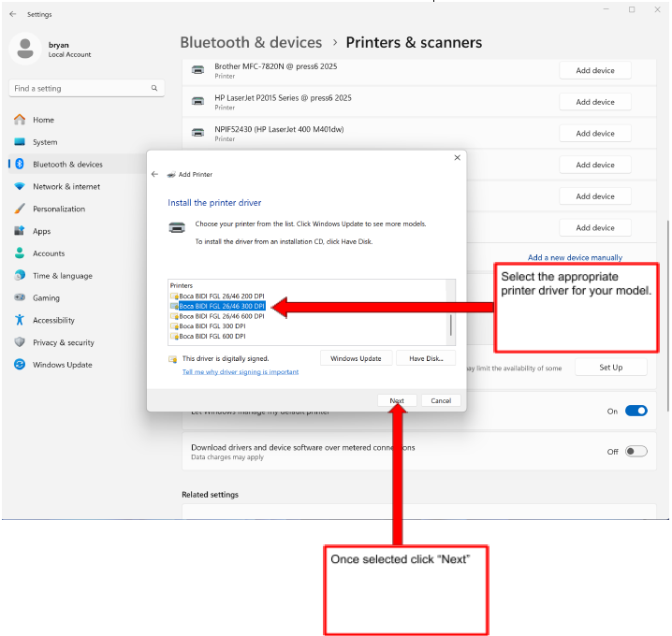Open Home in Settings sidebar
The height and width of the screenshot is (636, 672).
[43, 120]
